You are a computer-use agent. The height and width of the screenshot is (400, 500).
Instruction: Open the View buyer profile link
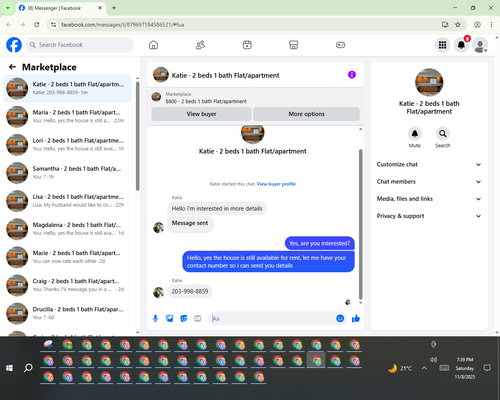coord(276,184)
